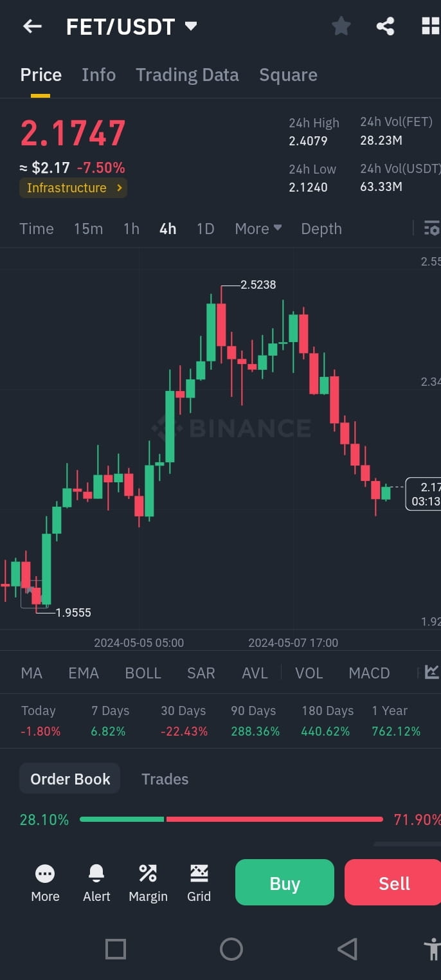The image size is (441, 980).
Task: Click the Sell button
Action: pyautogui.click(x=393, y=882)
